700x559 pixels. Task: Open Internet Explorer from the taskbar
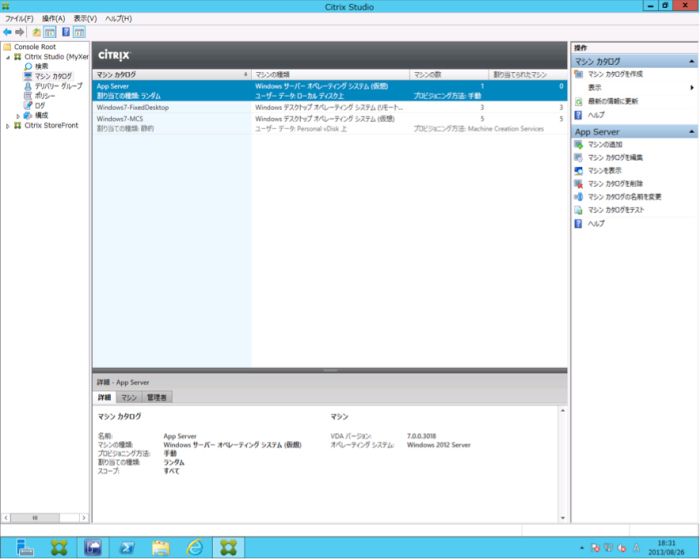[195, 547]
